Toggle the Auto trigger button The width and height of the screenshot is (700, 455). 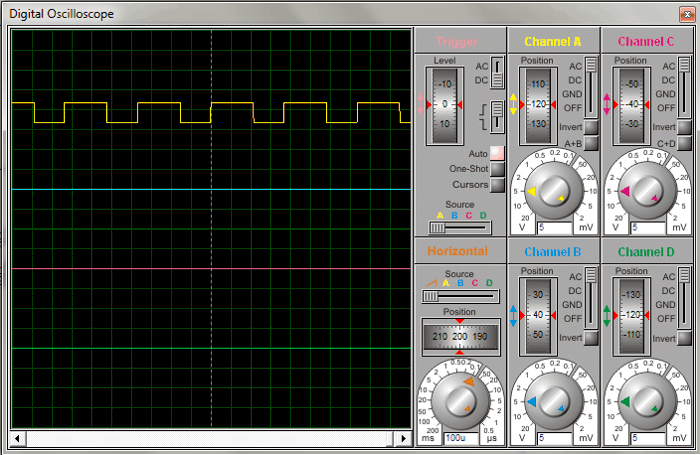(x=497, y=153)
